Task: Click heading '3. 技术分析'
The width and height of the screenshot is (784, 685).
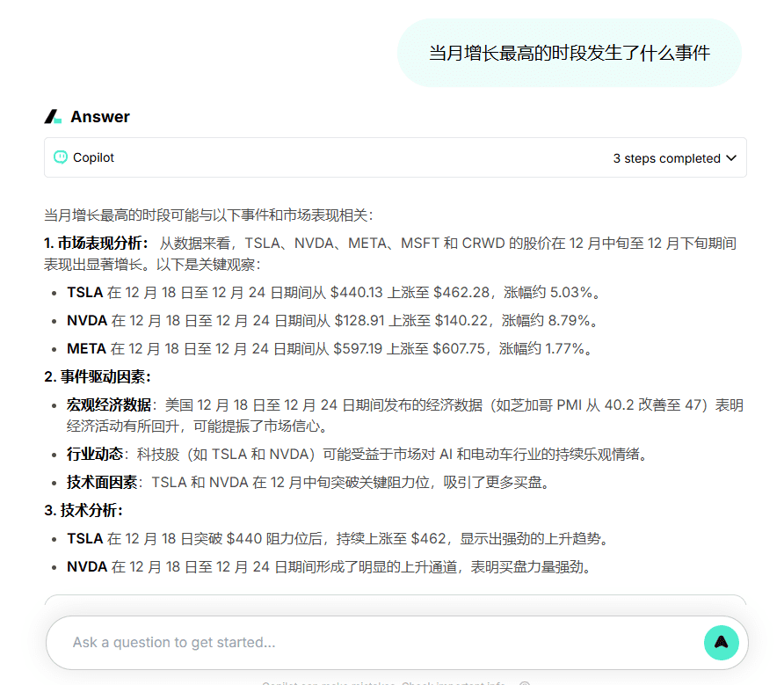Action: pos(83,510)
